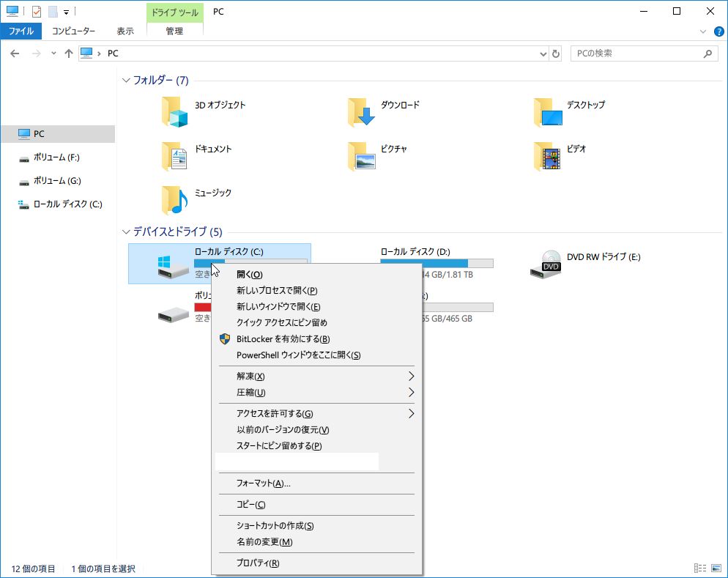728x578 pixels.
Task: Select ボリューム (F:) in navigation pane
Action: click(x=56, y=158)
